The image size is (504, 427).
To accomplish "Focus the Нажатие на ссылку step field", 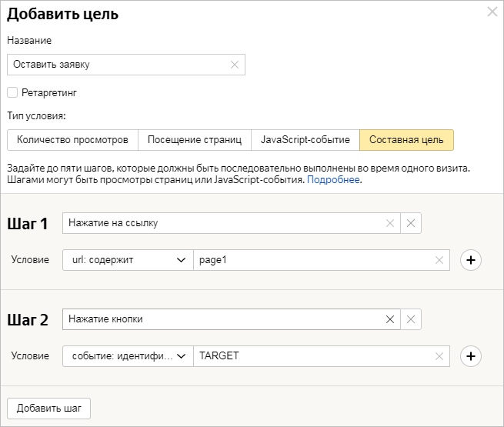I will pyautogui.click(x=232, y=223).
